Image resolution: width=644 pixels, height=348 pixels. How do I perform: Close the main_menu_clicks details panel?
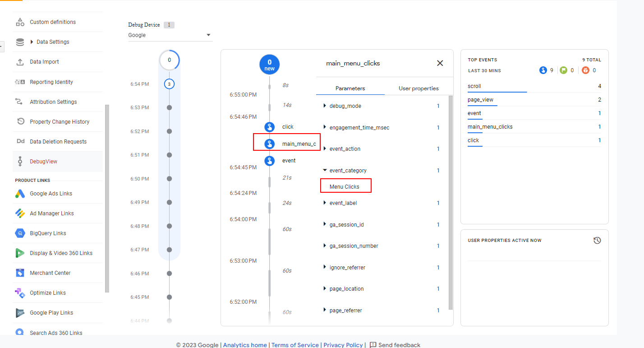(x=440, y=63)
